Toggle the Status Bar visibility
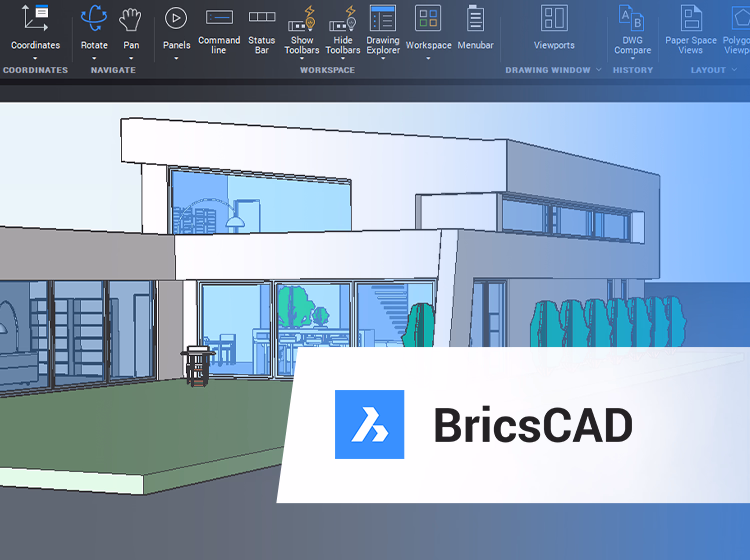Screen dimensions: 750x560 [x=262, y=18]
